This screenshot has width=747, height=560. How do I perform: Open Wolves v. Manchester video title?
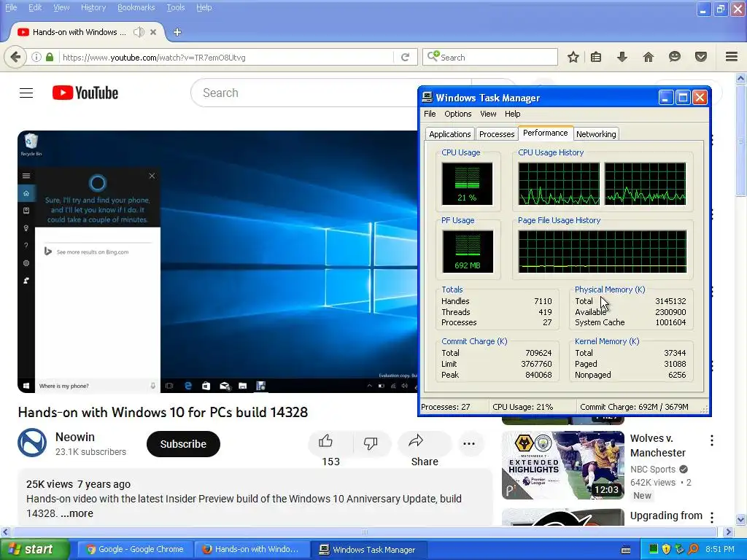tap(658, 446)
